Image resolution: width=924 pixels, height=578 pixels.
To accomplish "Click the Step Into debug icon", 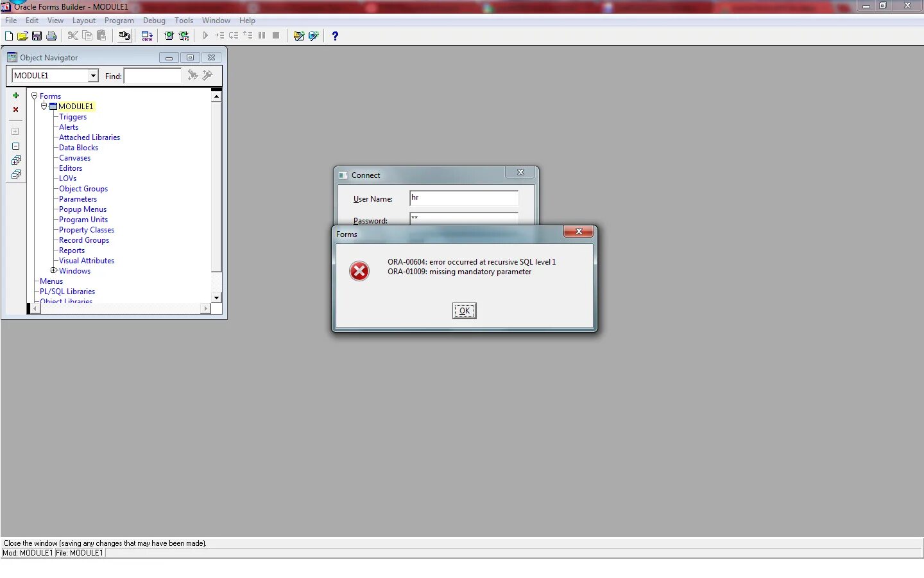I will pos(219,36).
